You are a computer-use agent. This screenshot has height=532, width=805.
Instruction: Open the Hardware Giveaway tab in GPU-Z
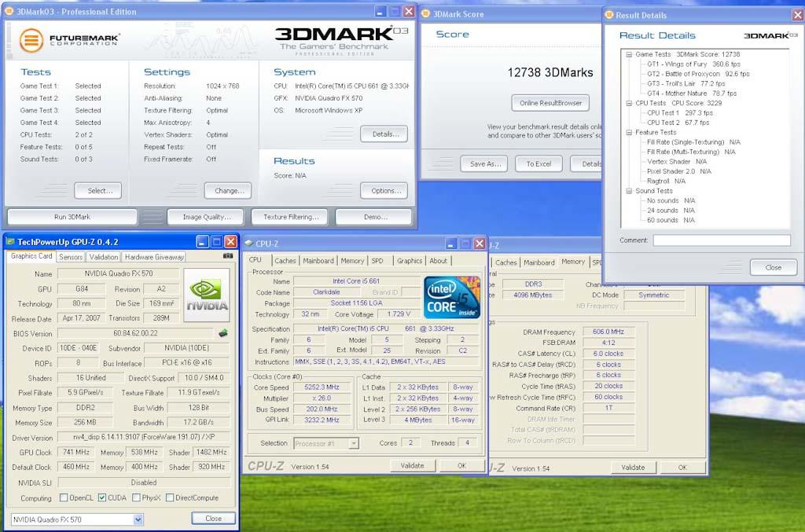click(154, 257)
